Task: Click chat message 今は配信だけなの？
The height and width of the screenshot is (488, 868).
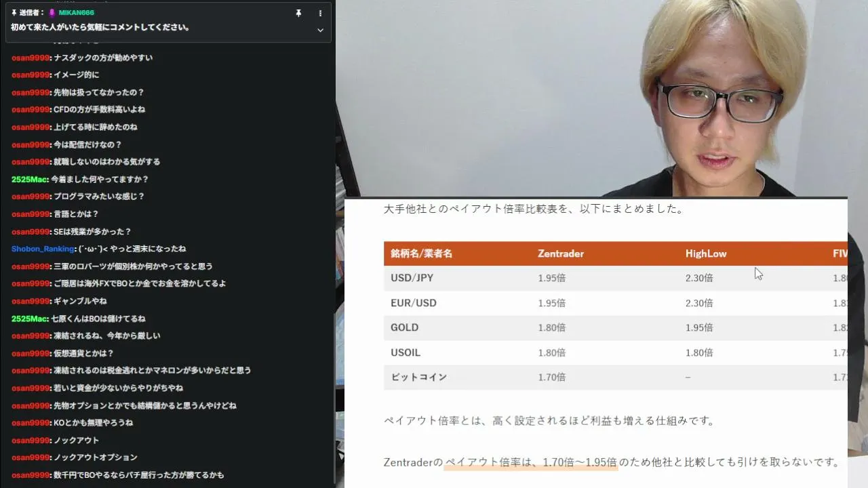Action: pos(87,145)
